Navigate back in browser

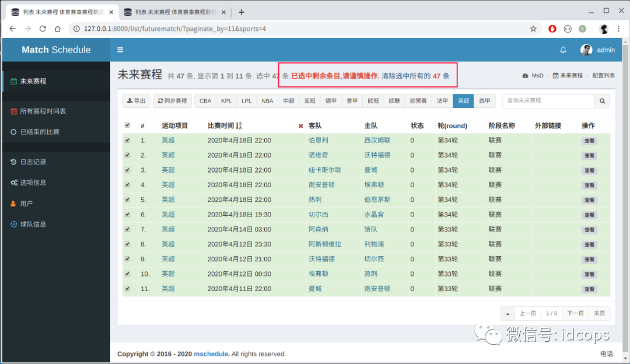click(13, 29)
